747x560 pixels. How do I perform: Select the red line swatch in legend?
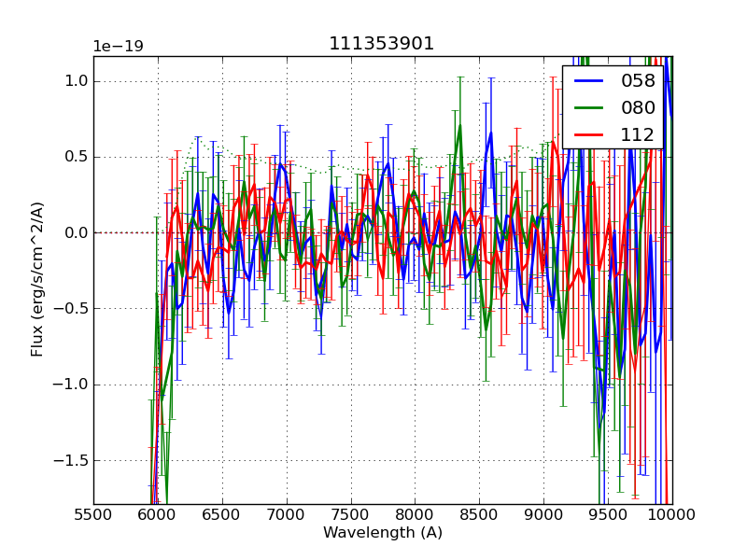[589, 134]
